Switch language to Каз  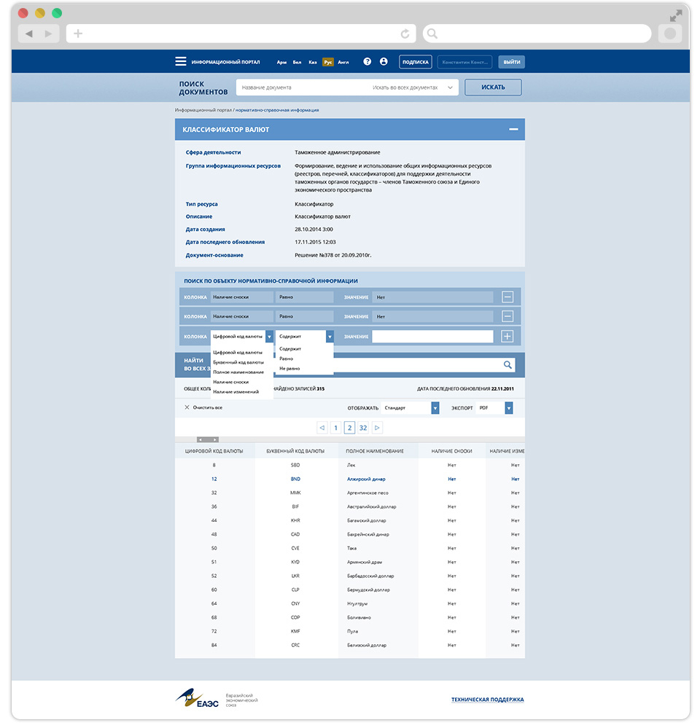(313, 62)
